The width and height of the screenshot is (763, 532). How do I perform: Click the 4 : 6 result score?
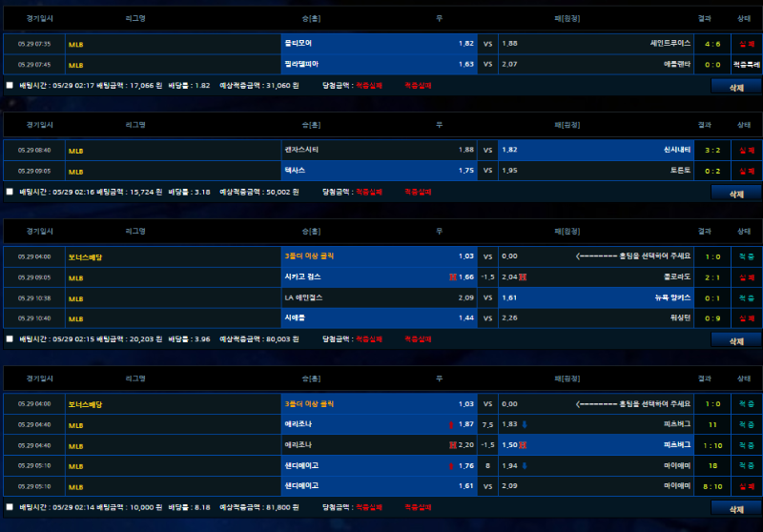(x=712, y=44)
